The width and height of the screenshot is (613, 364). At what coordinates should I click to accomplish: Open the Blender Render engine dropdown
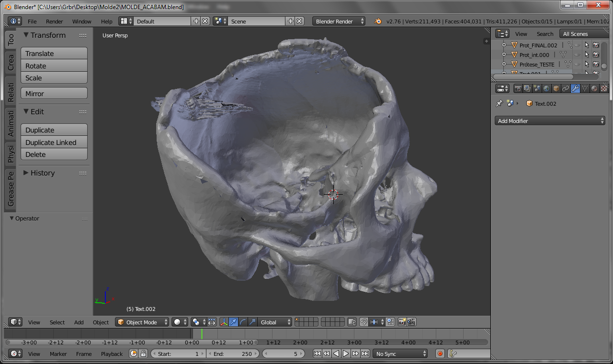pos(339,21)
